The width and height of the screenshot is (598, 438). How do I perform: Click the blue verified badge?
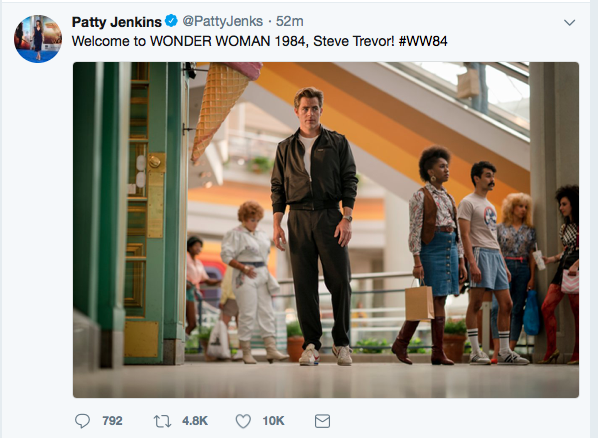(x=171, y=21)
